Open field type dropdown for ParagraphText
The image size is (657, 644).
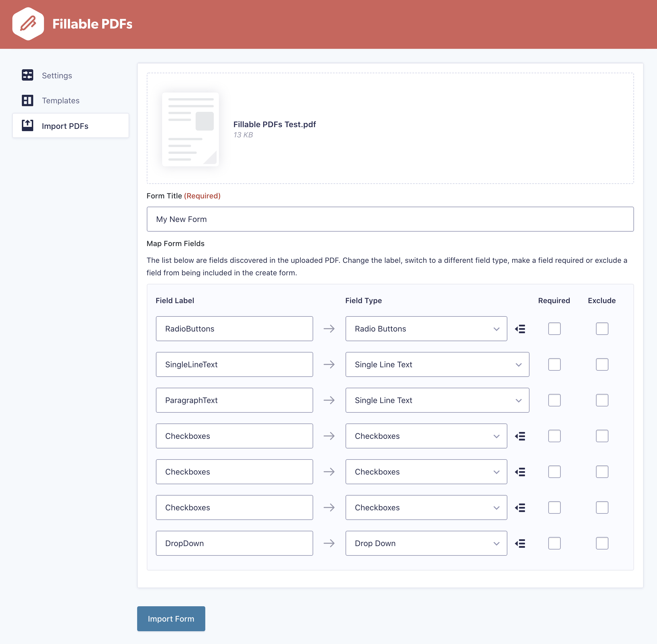(437, 400)
